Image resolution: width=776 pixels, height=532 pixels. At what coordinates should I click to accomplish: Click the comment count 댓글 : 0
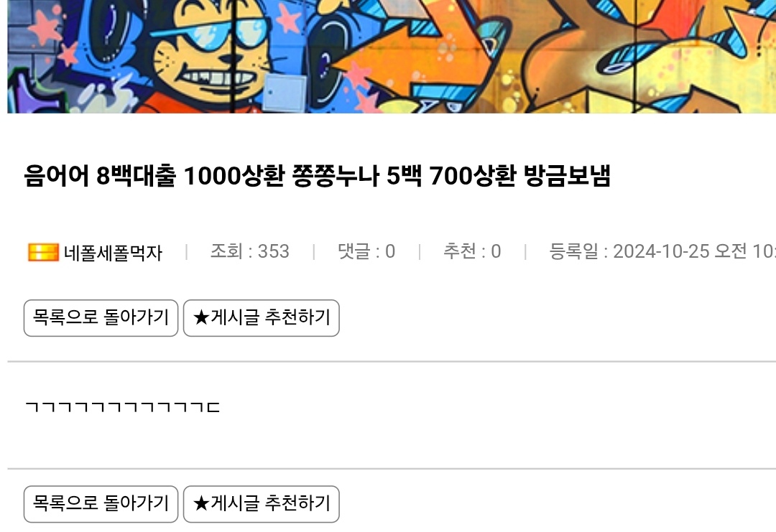coord(366,251)
